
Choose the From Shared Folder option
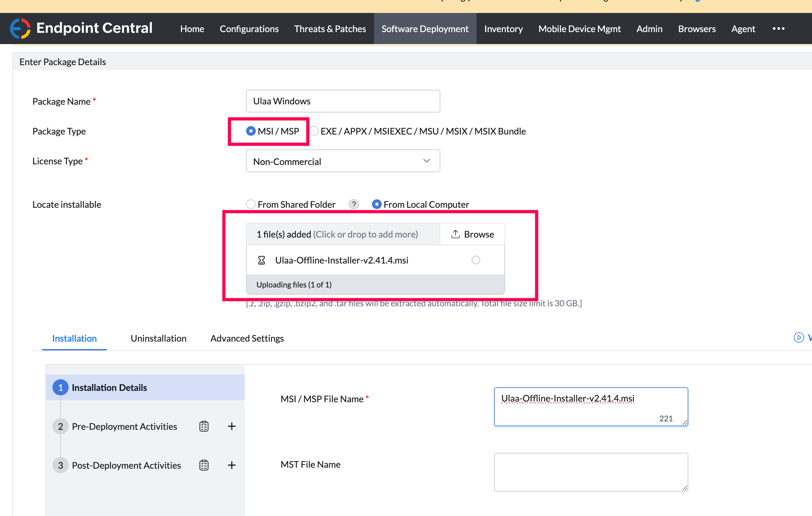(251, 204)
